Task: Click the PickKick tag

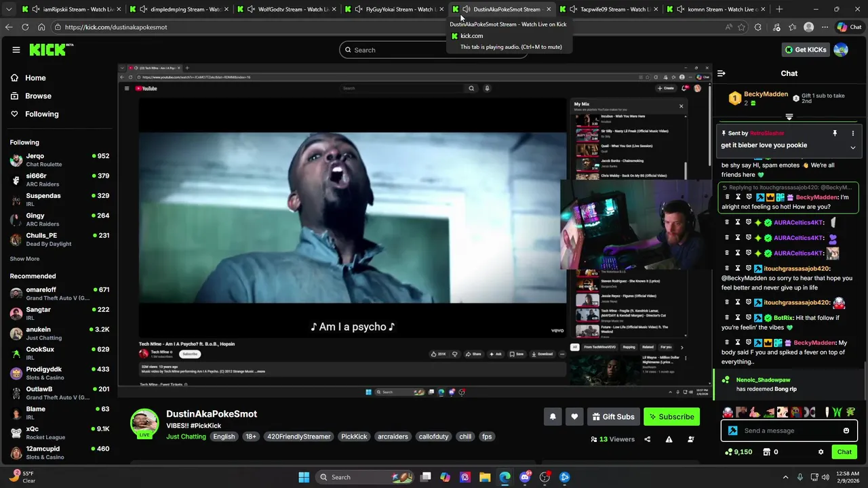Action: pos(354,436)
